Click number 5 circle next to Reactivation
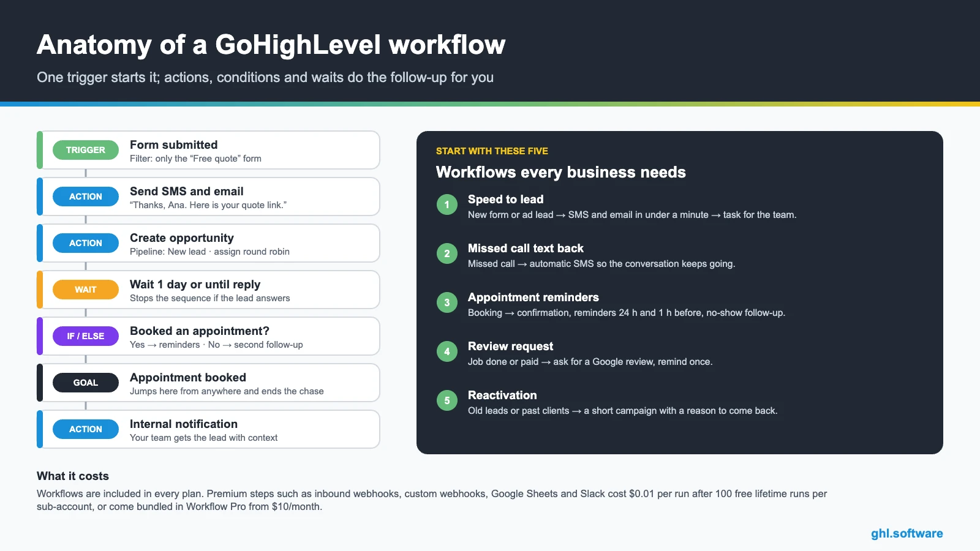980x551 pixels. point(447,400)
